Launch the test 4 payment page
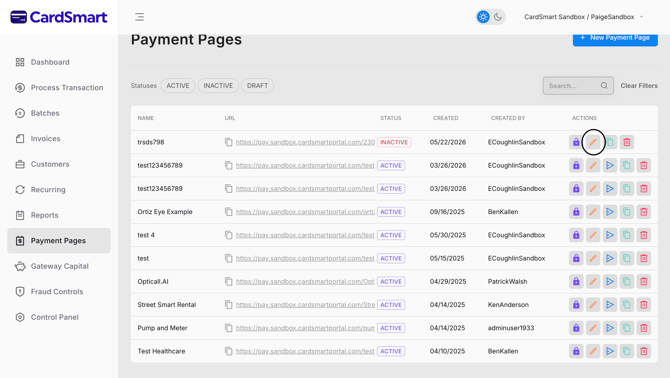The image size is (670, 378). pos(610,235)
